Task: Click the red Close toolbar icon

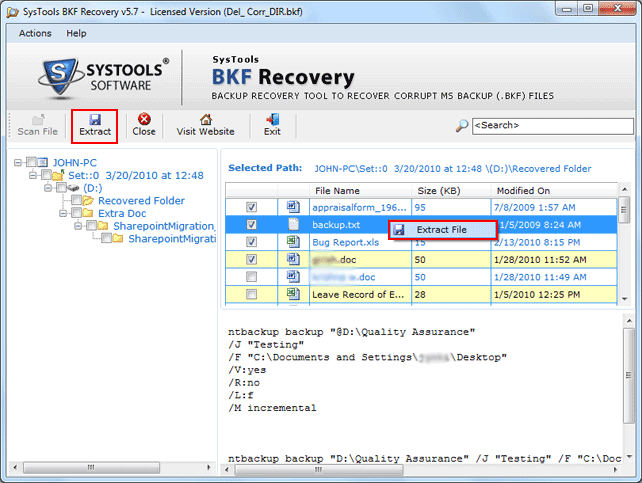Action: (144, 119)
